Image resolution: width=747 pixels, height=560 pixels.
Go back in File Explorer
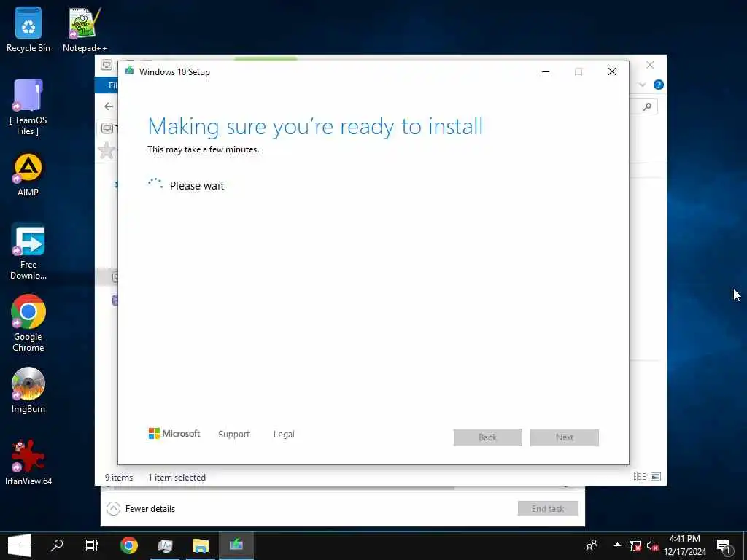coord(109,106)
